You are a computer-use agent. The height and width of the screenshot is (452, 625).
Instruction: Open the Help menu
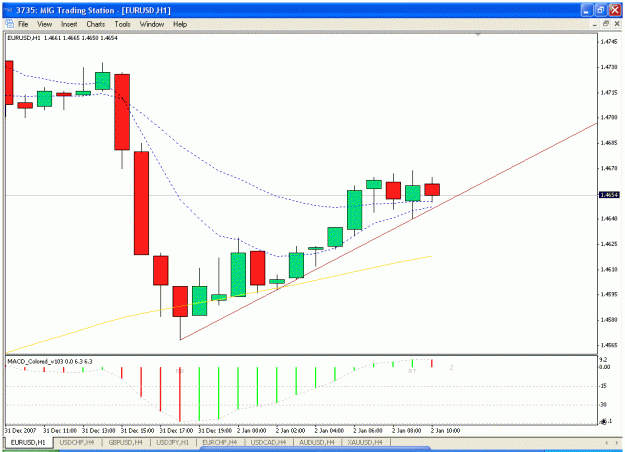click(x=180, y=24)
